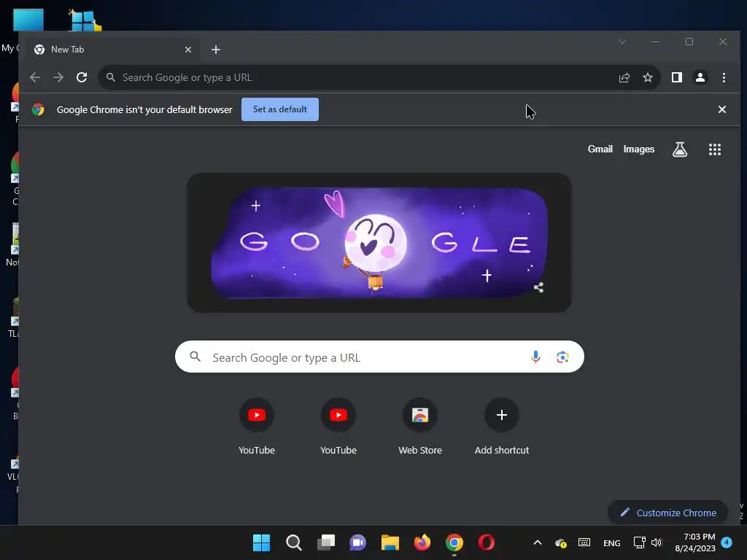Open notifications badge showing 4
Viewport: 747px width, 560px height.
coord(727,542)
